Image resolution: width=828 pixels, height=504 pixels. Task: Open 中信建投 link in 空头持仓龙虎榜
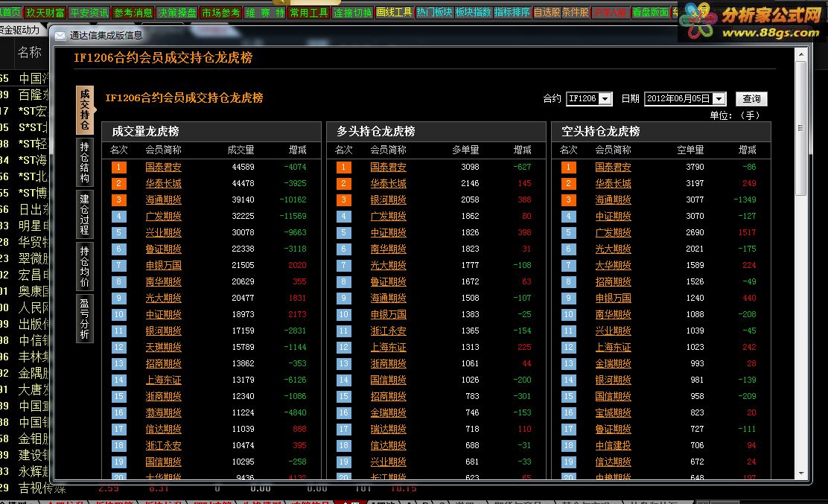(613, 445)
